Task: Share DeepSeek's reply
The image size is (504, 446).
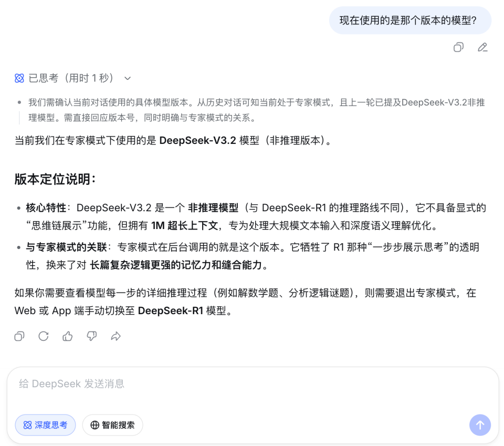Action: [x=115, y=336]
